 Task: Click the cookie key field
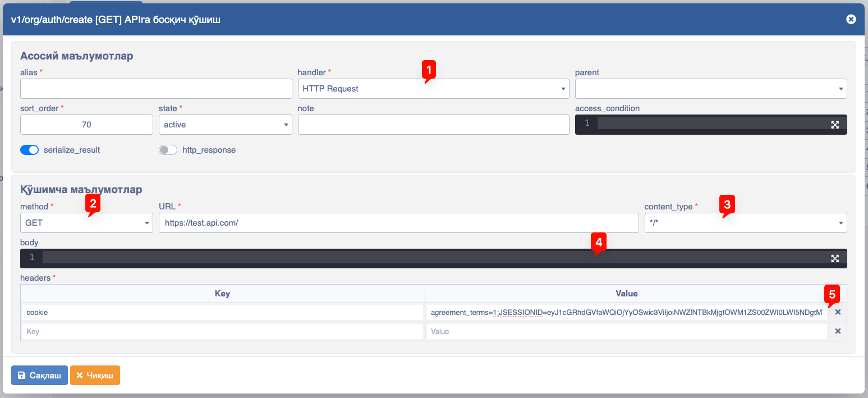(223, 312)
